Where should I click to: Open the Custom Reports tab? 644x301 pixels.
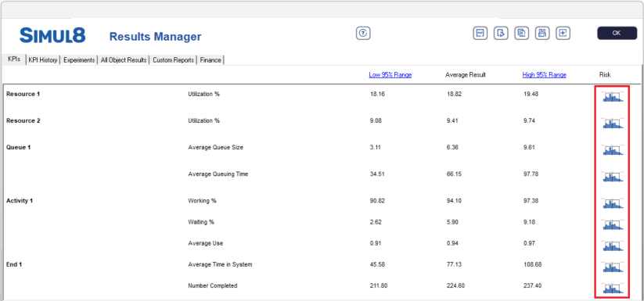[x=173, y=60]
